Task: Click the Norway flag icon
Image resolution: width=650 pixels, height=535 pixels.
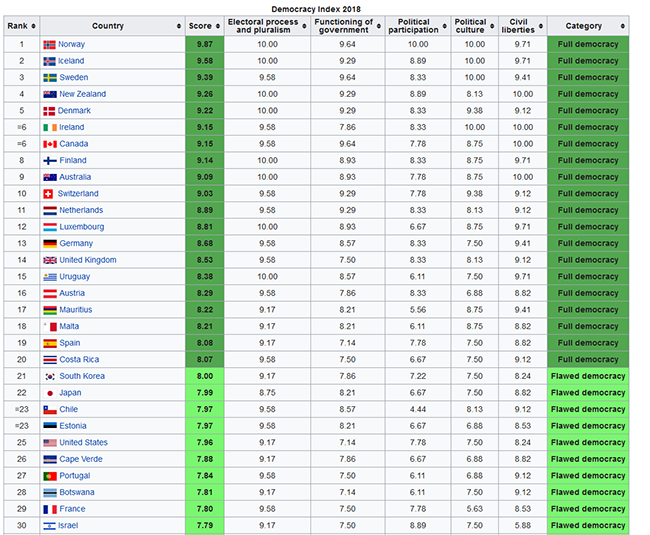Action: [x=49, y=45]
